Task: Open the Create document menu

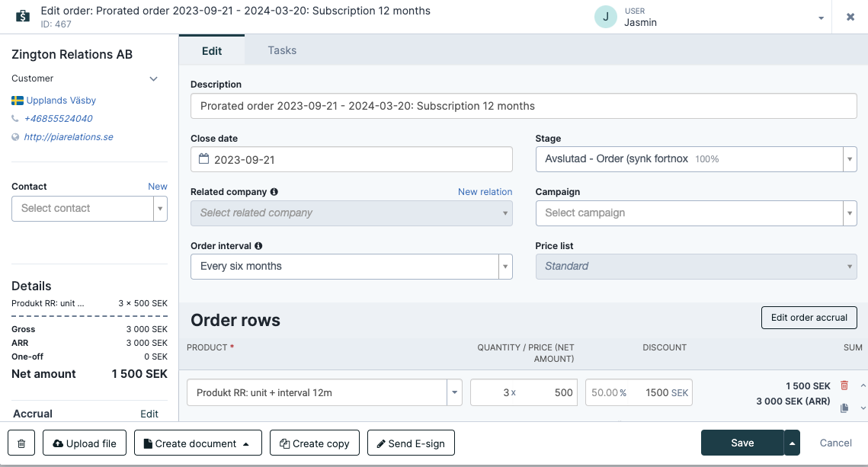Action: pyautogui.click(x=197, y=443)
